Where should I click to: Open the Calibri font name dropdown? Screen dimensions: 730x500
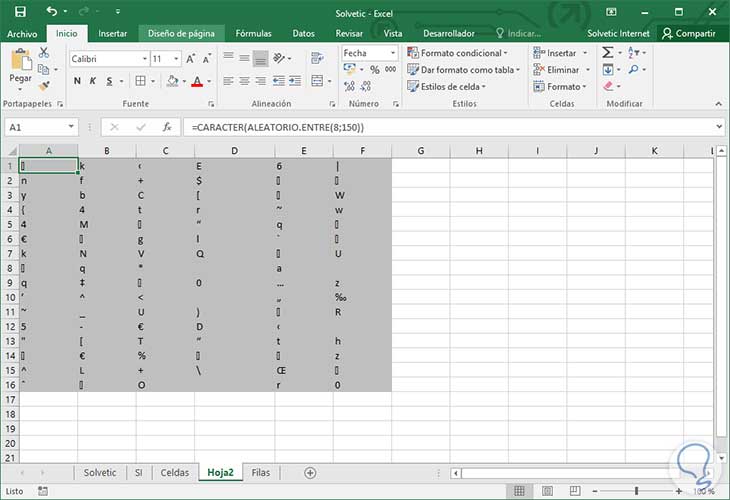(145, 59)
